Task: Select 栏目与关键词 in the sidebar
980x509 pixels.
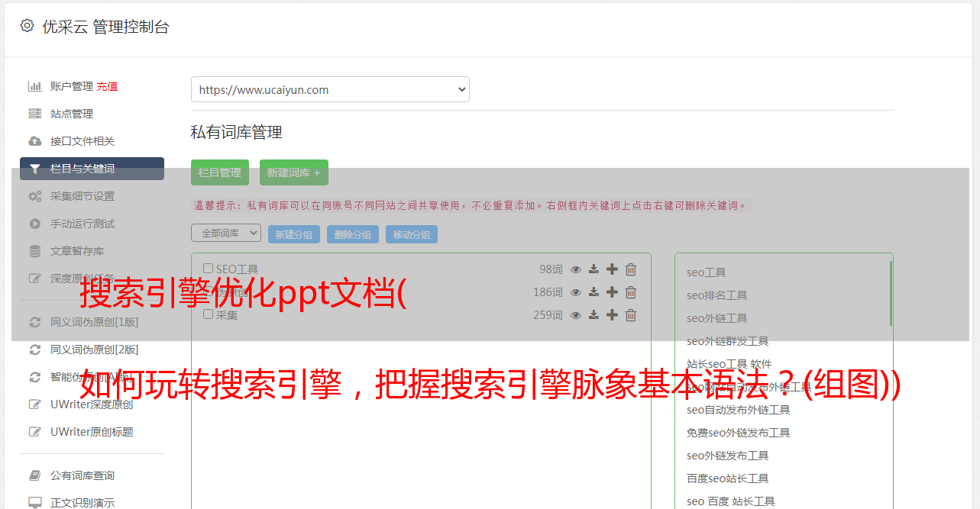Action: tap(92, 169)
